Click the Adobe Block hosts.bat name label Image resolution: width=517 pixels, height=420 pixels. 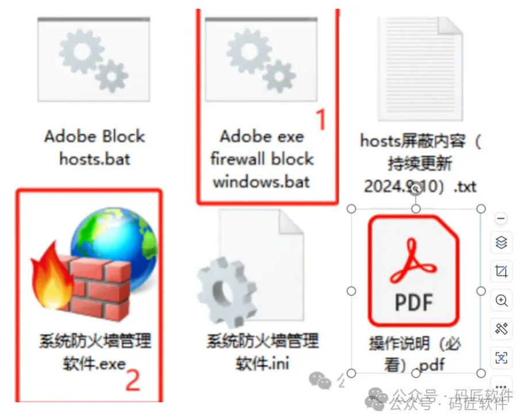pos(95,148)
